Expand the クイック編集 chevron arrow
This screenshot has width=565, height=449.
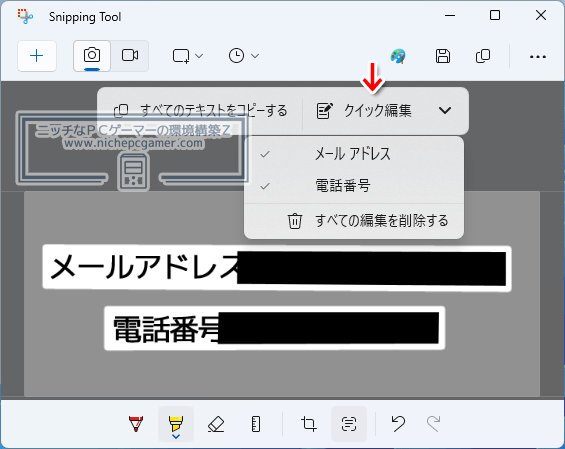[445, 110]
